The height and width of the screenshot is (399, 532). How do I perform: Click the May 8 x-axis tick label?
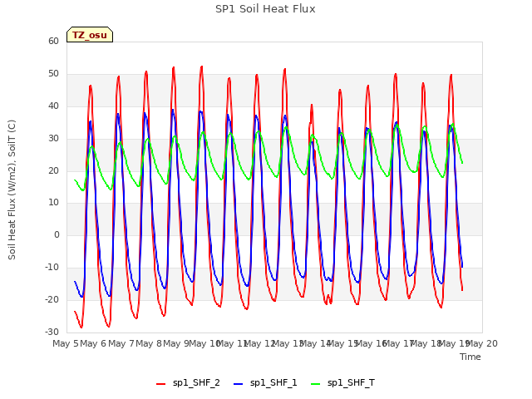pos(149,343)
